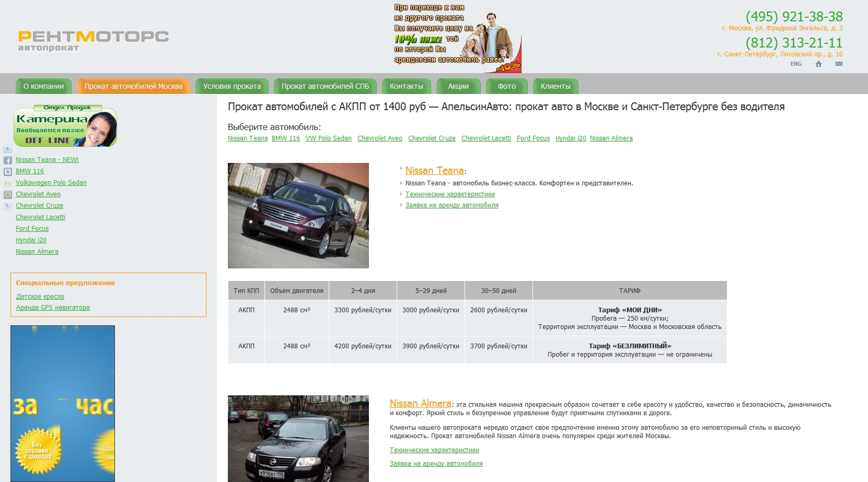Open the 'Прокат автомобилей Москва' tab
Viewport: 868px width, 482px height.
[x=133, y=86]
